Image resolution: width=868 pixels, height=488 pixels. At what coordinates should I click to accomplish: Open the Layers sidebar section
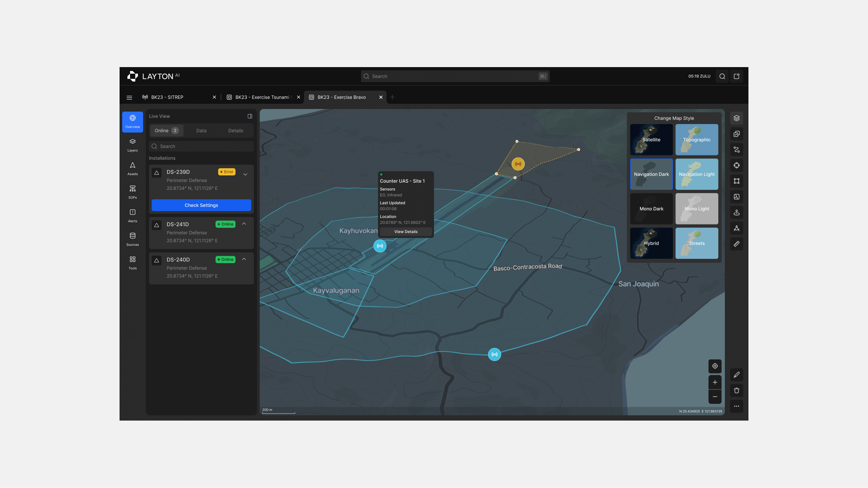[132, 145]
